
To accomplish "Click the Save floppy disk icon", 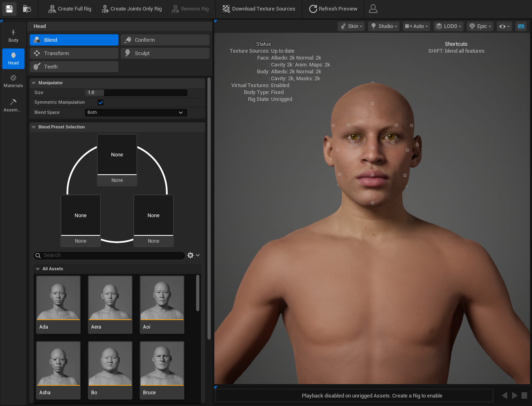I will click(x=9, y=9).
